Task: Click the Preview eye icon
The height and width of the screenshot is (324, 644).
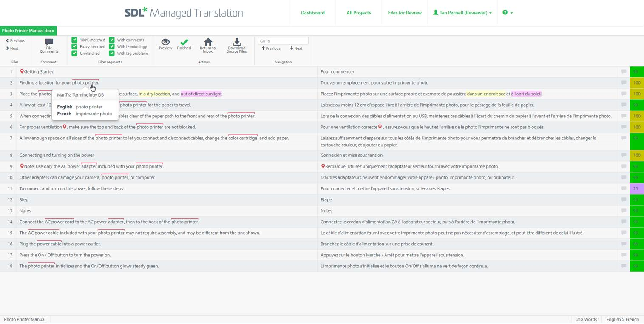Action: click(x=165, y=42)
